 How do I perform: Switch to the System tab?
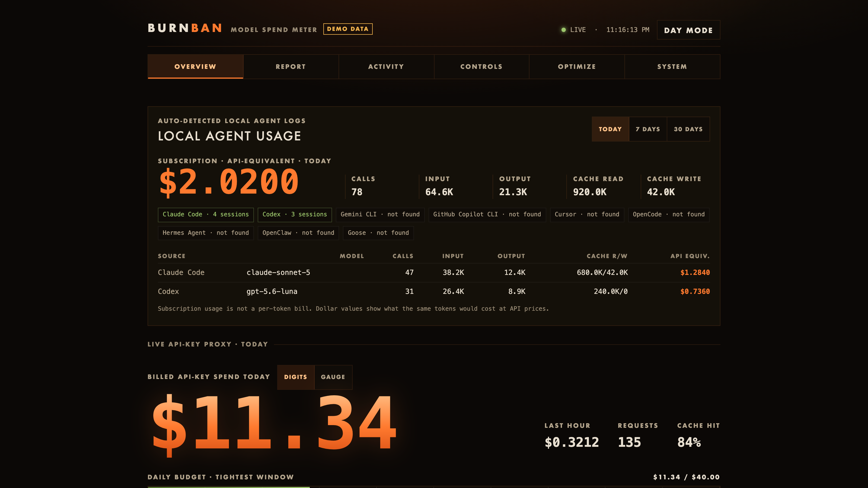click(x=672, y=67)
